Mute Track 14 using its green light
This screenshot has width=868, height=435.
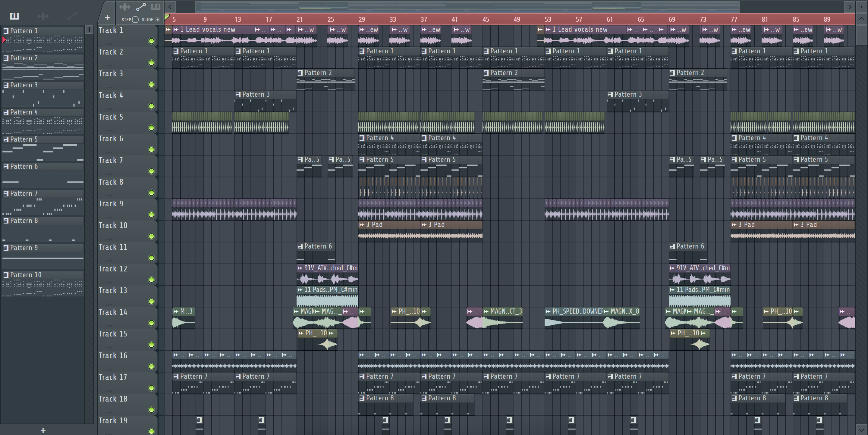coord(151,323)
